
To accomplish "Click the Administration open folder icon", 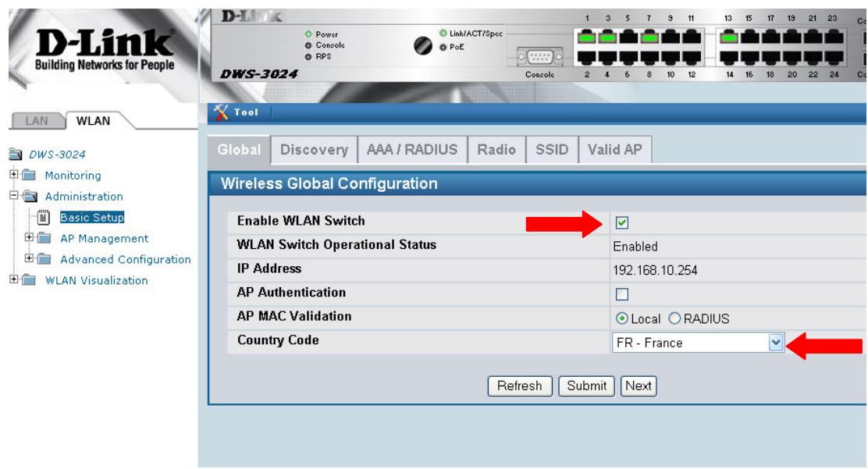I will click(30, 197).
